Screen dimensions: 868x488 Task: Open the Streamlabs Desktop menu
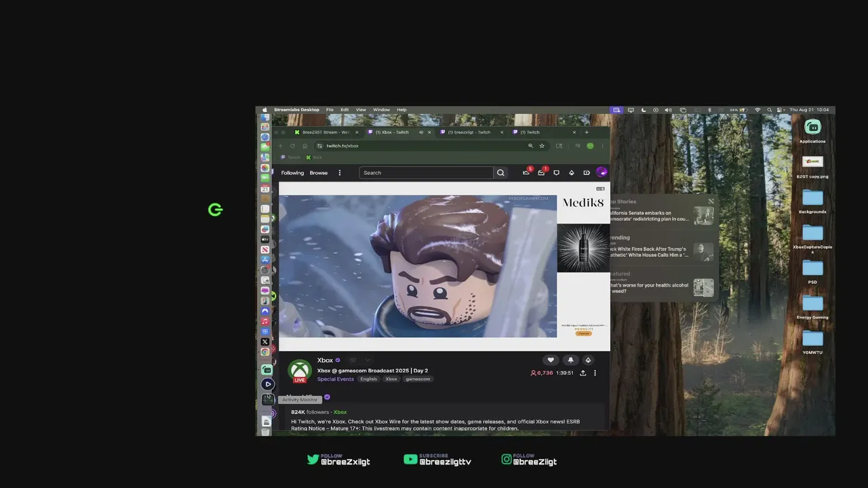click(296, 110)
